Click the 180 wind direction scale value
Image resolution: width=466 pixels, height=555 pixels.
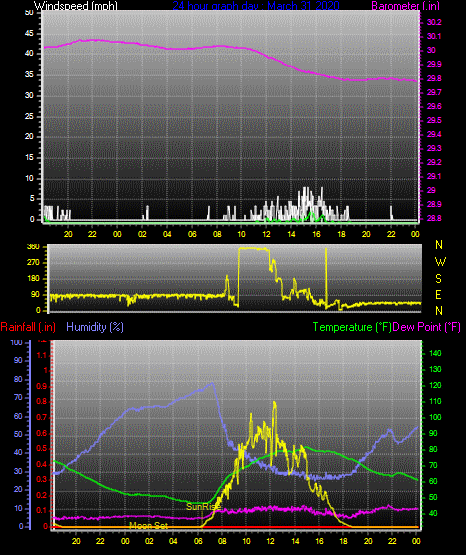click(33, 279)
